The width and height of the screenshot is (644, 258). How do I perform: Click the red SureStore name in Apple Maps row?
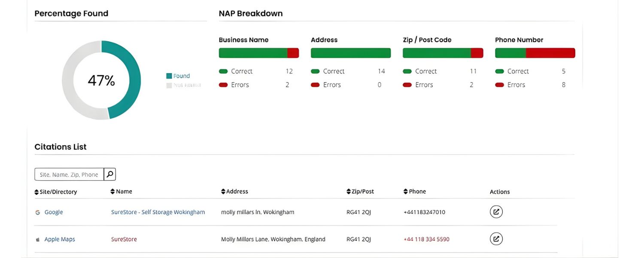124,239
